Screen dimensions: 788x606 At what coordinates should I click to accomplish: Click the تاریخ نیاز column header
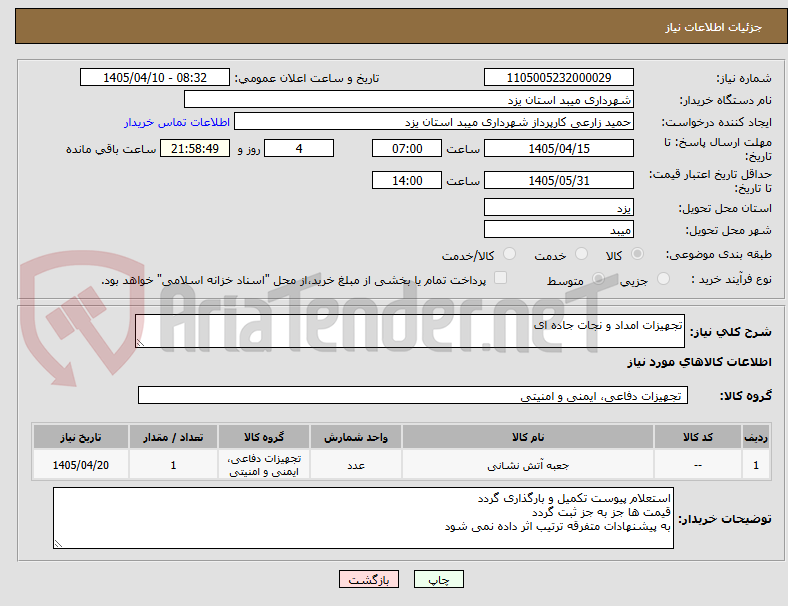click(80, 437)
